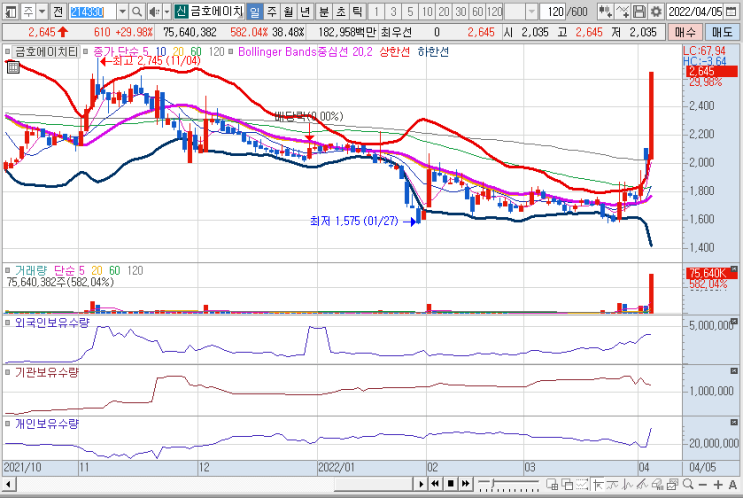Viewport: 743px width, 498px height.
Task: Select the 일 daily period tab
Action: (255, 11)
